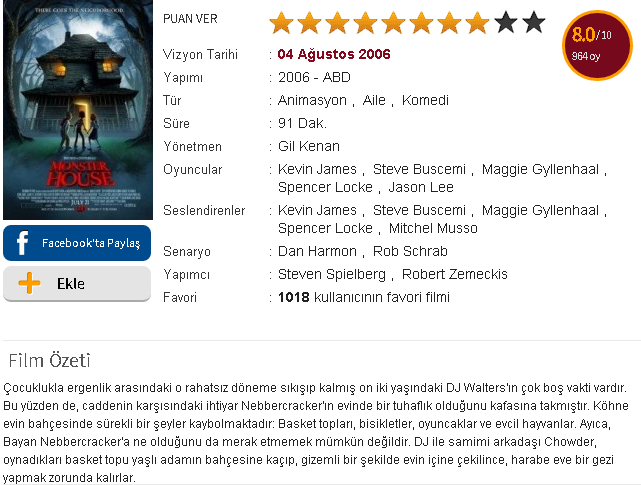Viewport: 641px width, 485px height.
Task: Click the Facebook logo icon
Action: tap(22, 243)
